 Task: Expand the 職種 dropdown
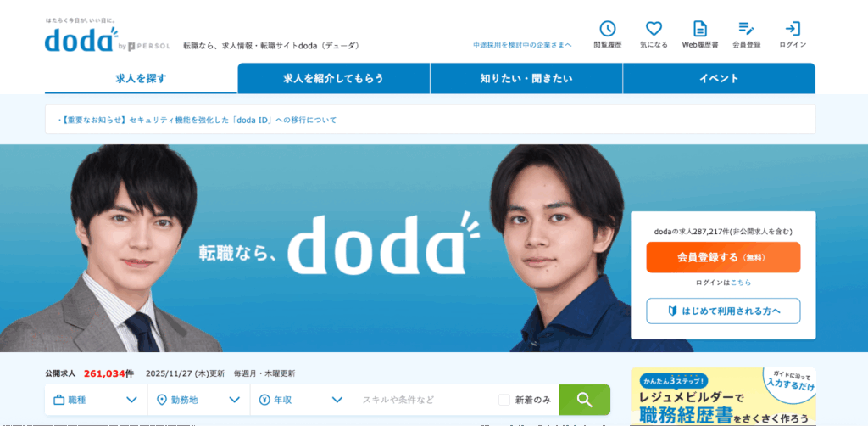(x=97, y=400)
